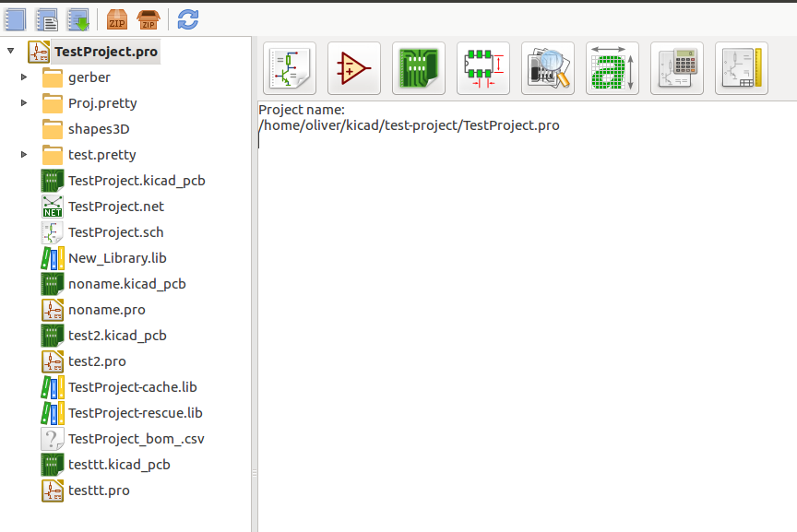Screen dimensions: 797x532
Task: Select TestProject_bom_.csv file
Action: [137, 439]
